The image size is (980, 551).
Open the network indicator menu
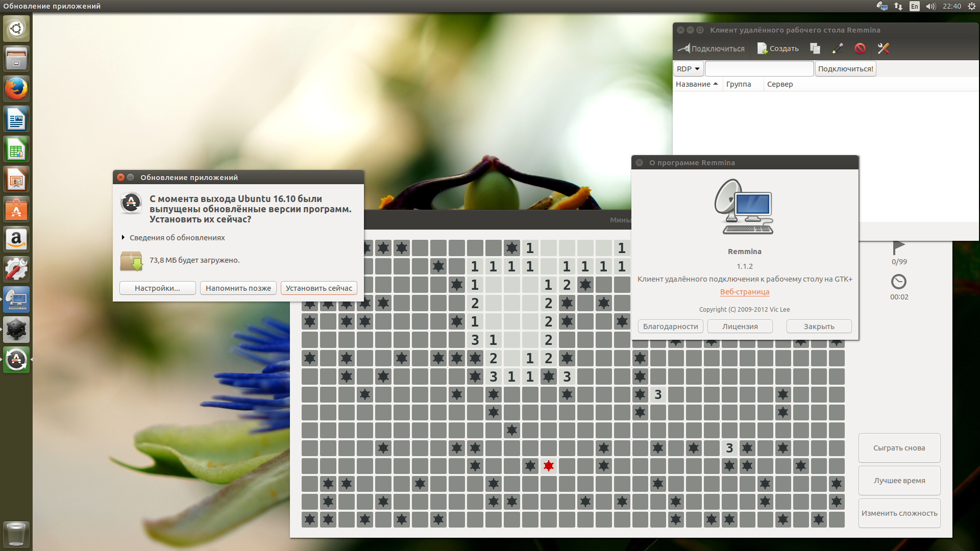click(898, 6)
